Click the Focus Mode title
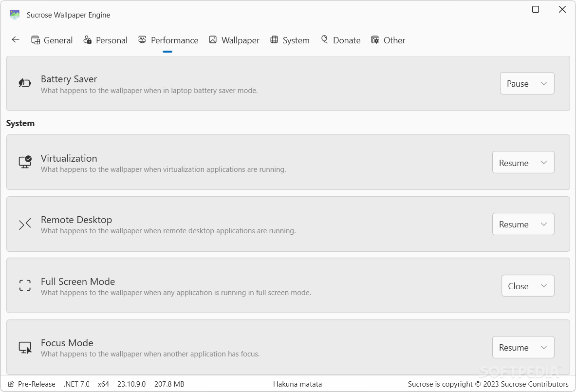Image resolution: width=576 pixels, height=392 pixels. point(67,343)
